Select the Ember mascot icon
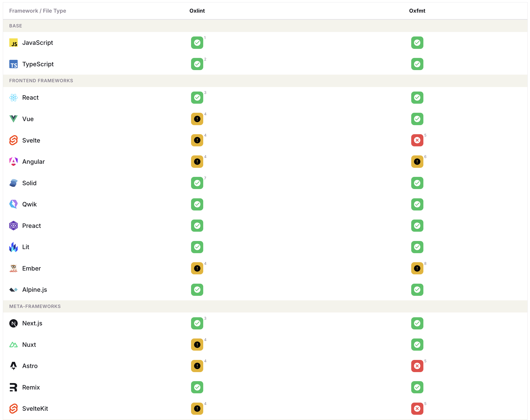The image size is (530, 420). point(14,268)
